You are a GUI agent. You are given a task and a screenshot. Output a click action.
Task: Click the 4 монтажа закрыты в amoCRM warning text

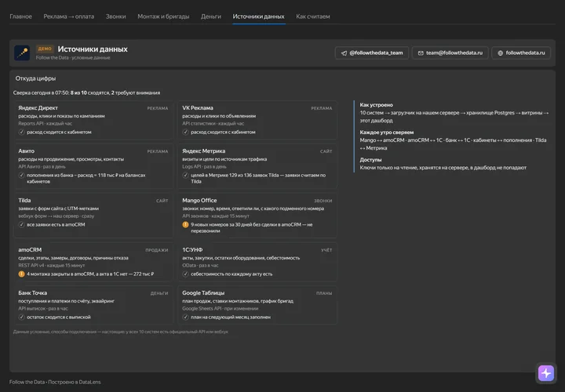pos(90,274)
